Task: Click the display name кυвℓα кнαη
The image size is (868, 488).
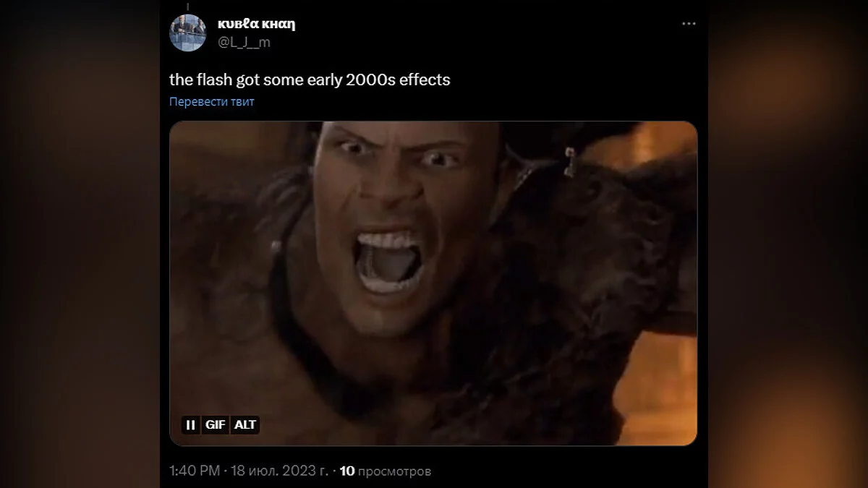Action: click(x=256, y=24)
